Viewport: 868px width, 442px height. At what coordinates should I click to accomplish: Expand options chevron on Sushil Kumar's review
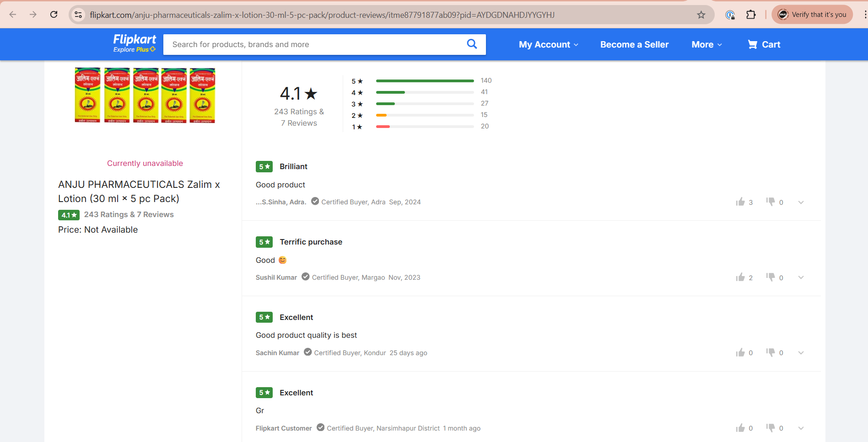[x=801, y=277]
